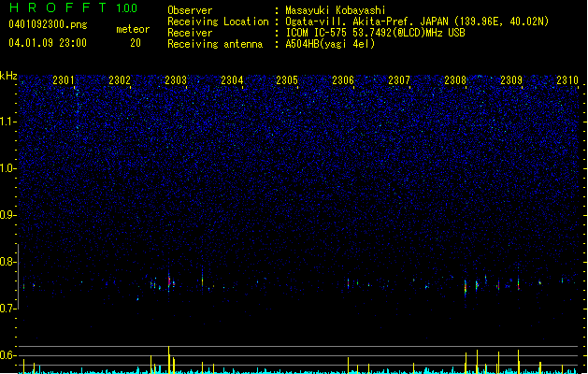Click the tallest yellow power spike near 2303

click(x=169, y=360)
